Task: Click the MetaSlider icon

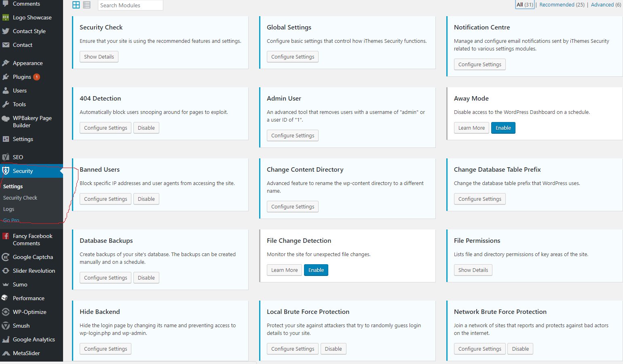Action: (x=6, y=353)
